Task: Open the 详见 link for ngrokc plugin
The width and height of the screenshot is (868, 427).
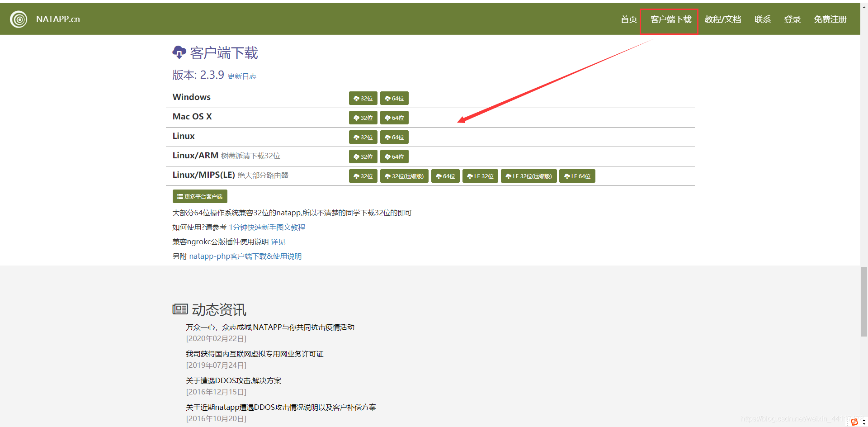Action: (278, 242)
